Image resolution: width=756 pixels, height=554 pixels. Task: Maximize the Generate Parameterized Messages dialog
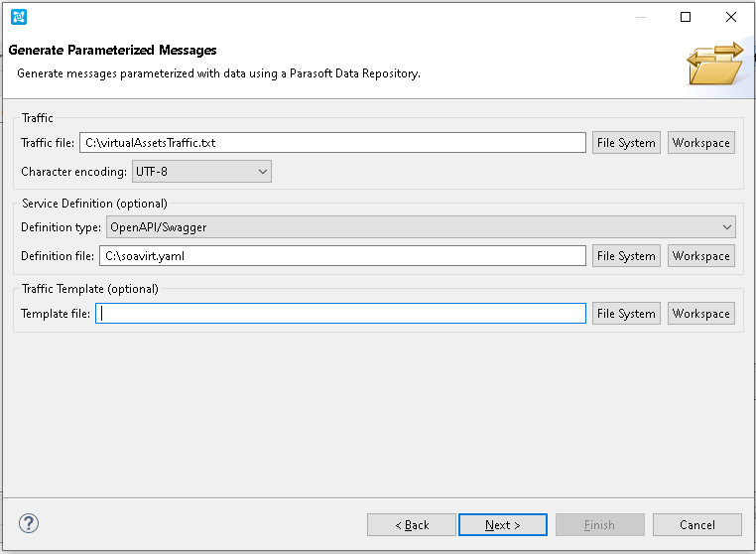686,17
